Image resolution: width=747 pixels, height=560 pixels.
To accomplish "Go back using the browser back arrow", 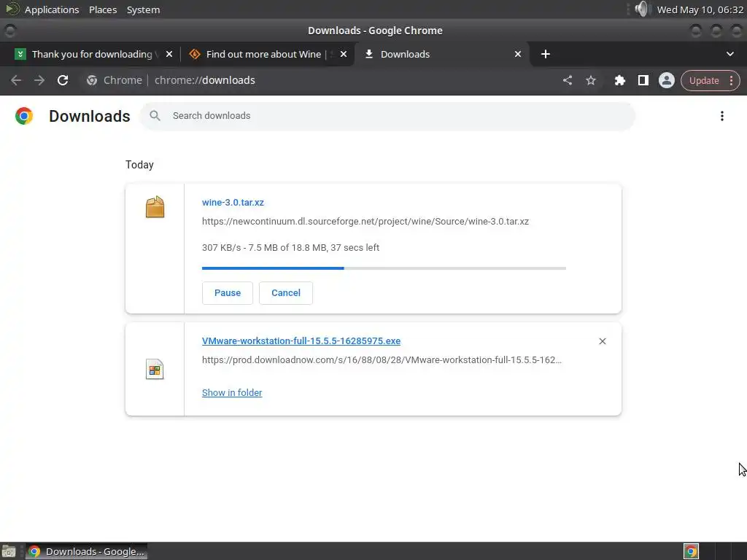I will coord(16,80).
